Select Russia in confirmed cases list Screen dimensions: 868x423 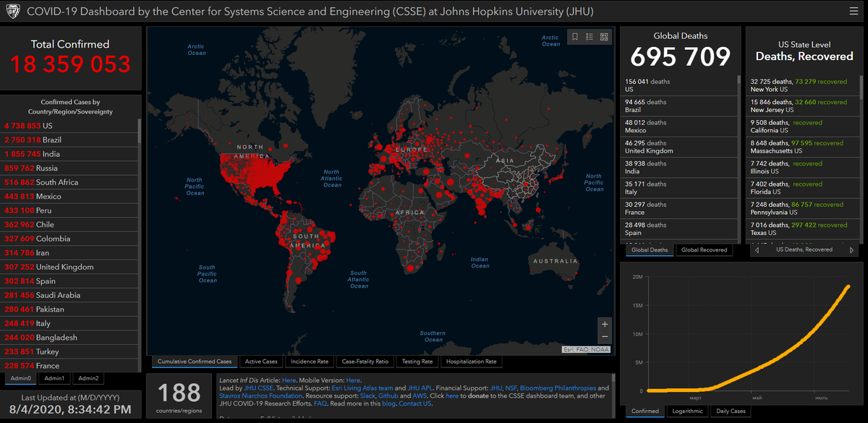point(69,168)
